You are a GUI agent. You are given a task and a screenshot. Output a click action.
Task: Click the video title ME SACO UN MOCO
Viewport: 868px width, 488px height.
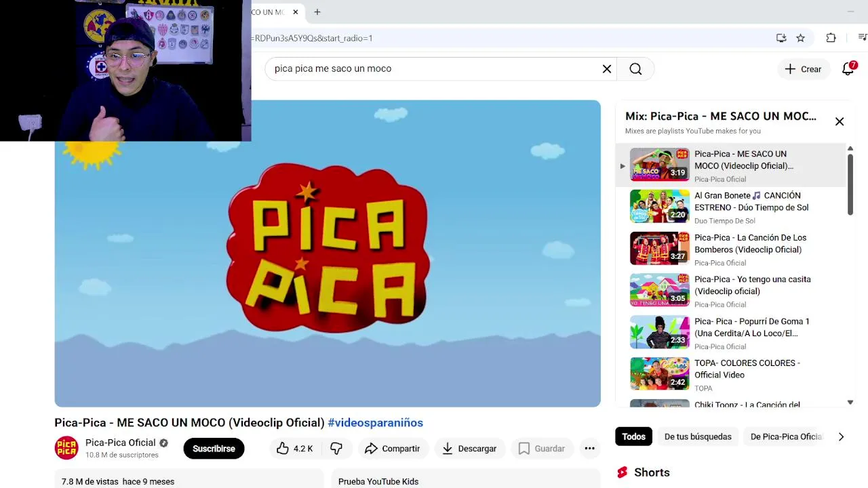(x=189, y=422)
